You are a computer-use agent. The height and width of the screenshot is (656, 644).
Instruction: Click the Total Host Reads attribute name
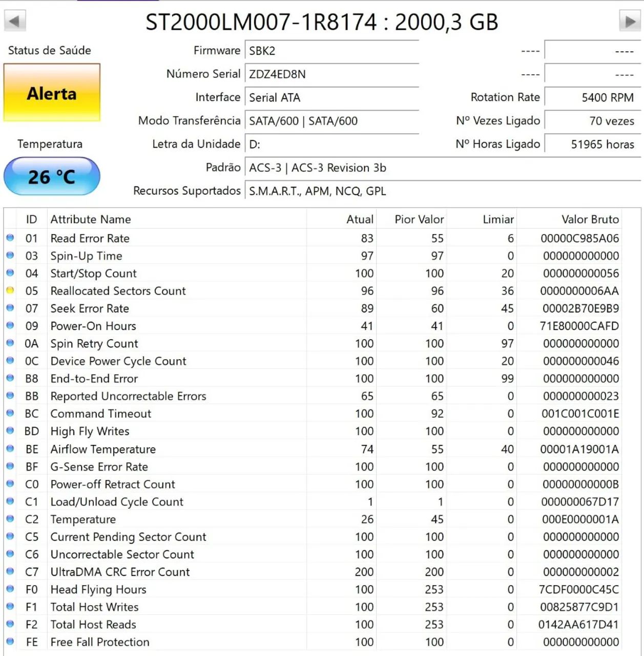click(x=93, y=625)
